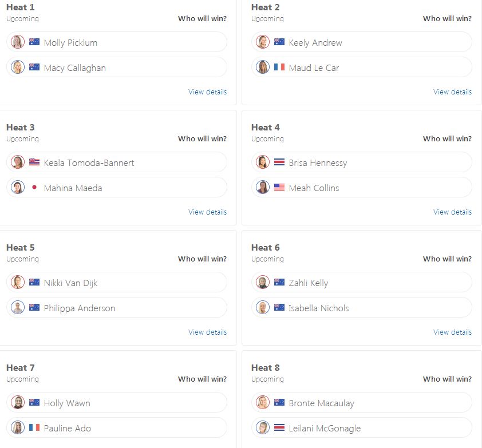This screenshot has height=448, width=482.
Task: Choose Bronte Macaulay in Heat 8
Action: tap(362, 402)
